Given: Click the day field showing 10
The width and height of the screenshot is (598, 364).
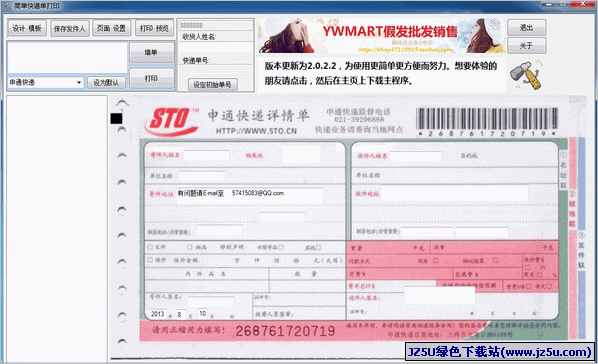Looking at the screenshot, I should pos(203,314).
